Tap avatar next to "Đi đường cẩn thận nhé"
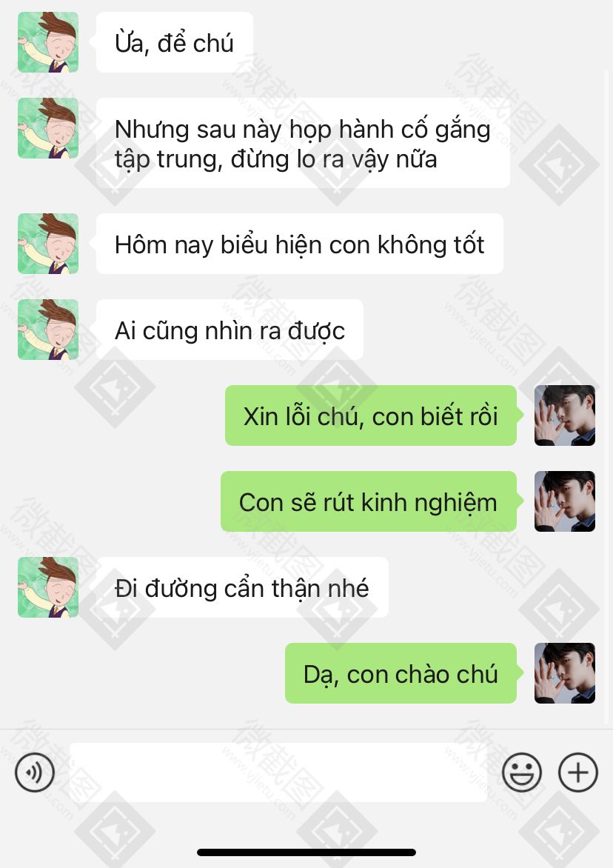Screen dimensions: 613x868 48,587
